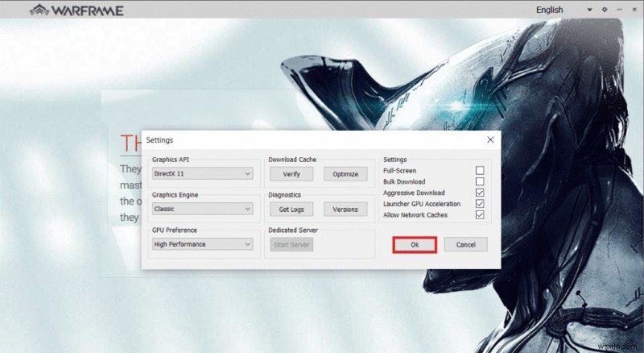Enable the Full-Screen checkbox
Image resolution: width=644 pixels, height=353 pixels.
480,170
